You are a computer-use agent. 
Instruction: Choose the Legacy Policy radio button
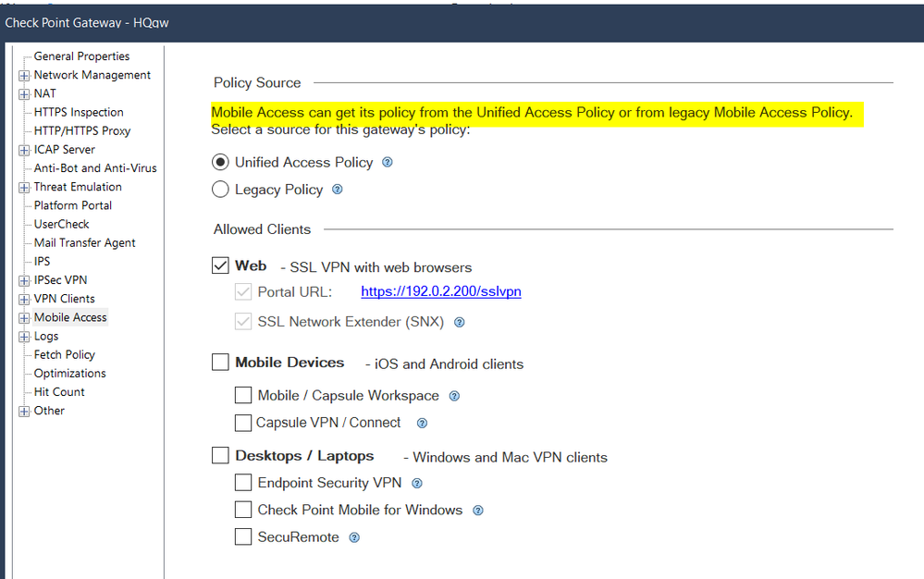point(220,189)
